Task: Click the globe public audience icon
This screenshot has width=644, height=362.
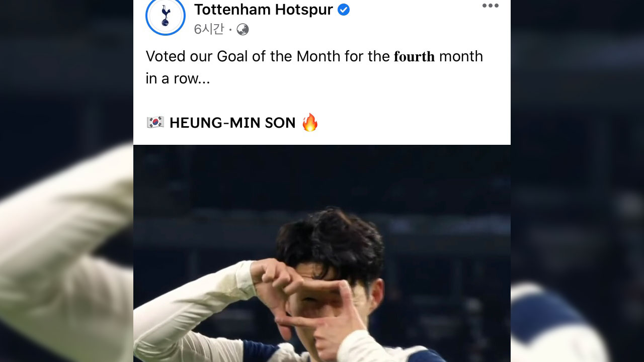Action: [243, 30]
